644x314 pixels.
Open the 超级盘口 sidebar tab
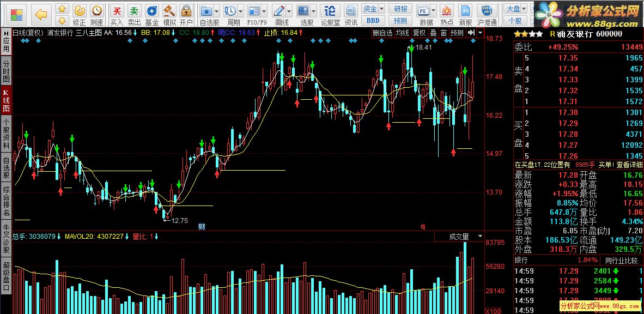coord(6,276)
